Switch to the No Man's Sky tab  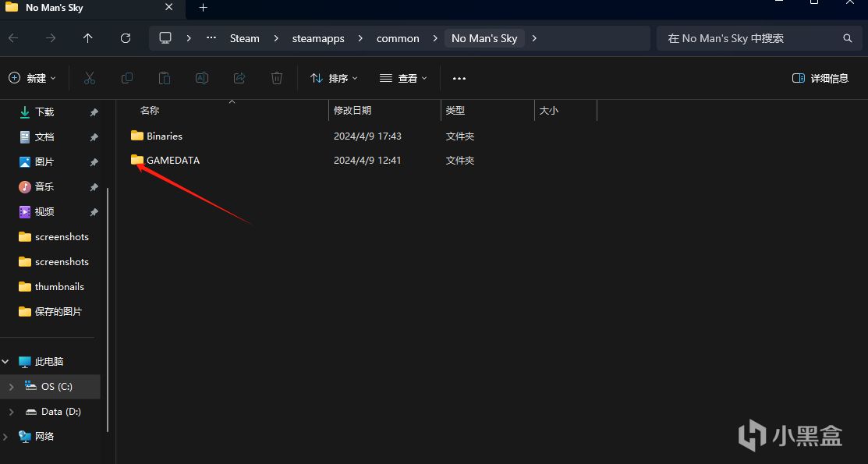coord(55,8)
